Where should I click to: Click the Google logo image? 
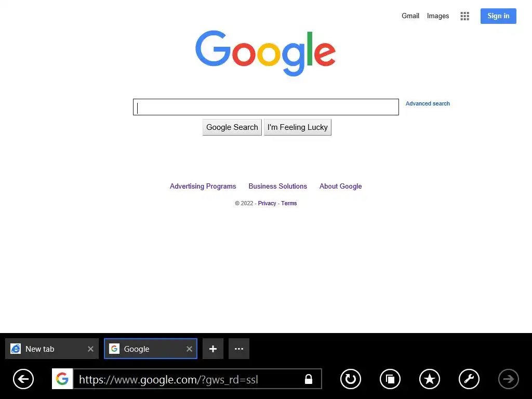click(265, 54)
